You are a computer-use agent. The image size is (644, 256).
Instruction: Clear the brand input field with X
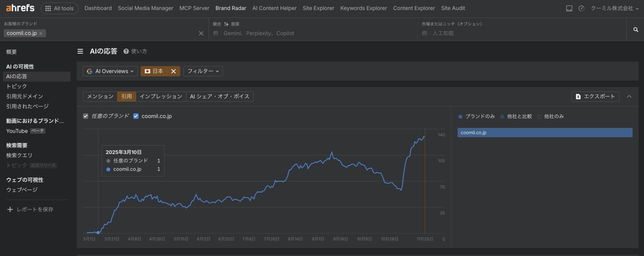tap(201, 33)
